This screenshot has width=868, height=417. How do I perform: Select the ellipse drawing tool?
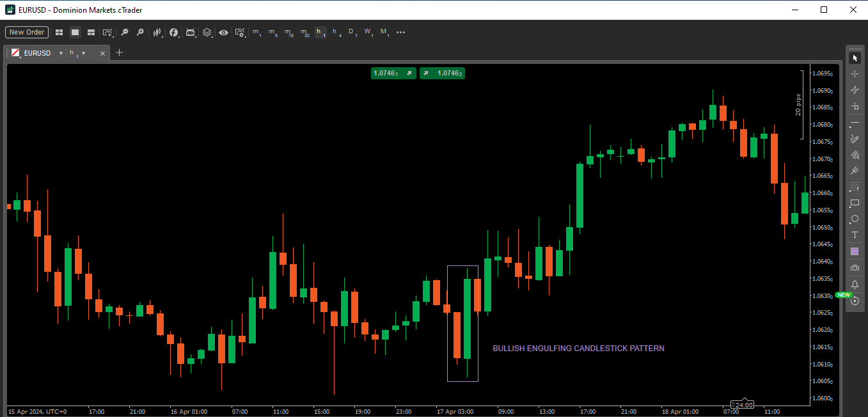(855, 219)
